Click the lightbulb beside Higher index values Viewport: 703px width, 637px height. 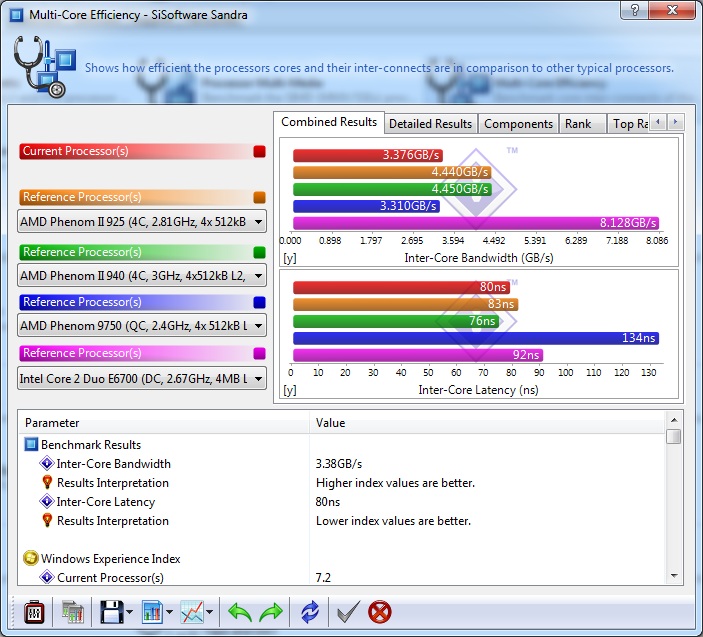(x=47, y=482)
